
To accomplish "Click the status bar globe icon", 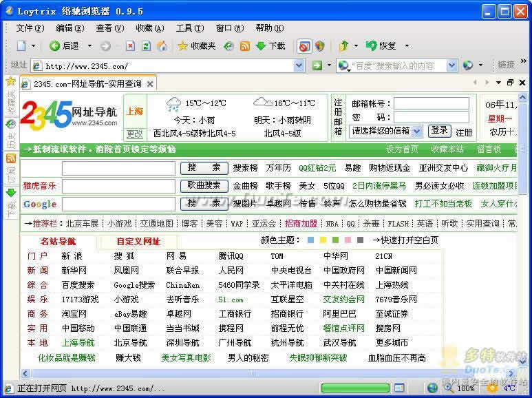I will [x=433, y=388].
